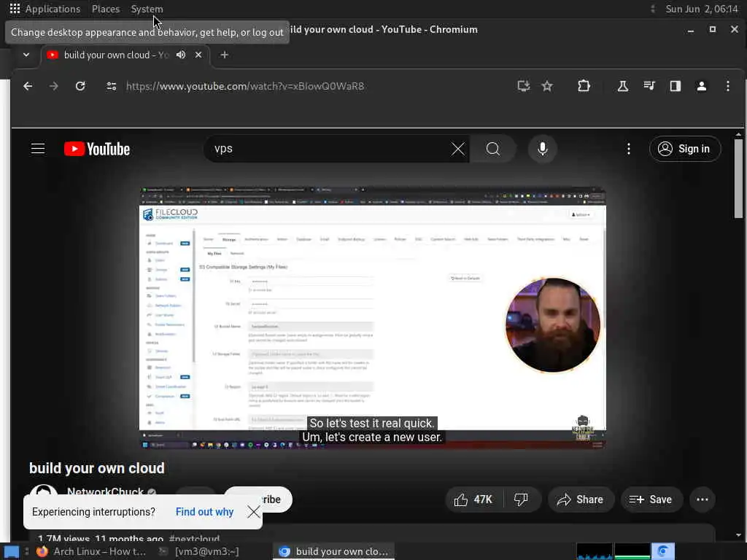Click the system monitor graph applet
Viewport: 747px width, 560px height.
613,551
